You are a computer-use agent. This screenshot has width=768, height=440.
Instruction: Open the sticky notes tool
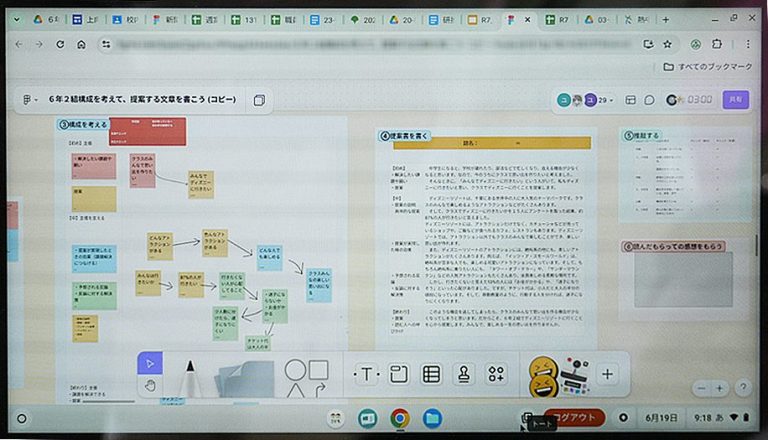246,379
